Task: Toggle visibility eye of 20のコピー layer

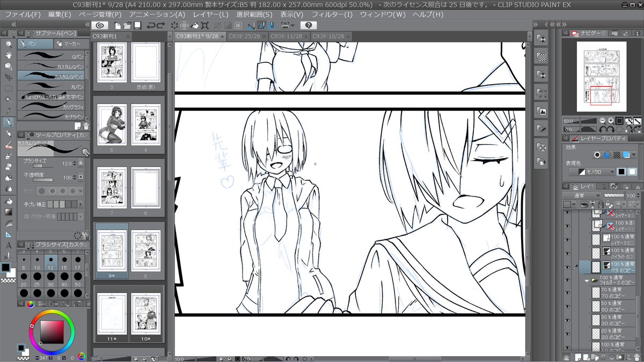Action: point(567,334)
